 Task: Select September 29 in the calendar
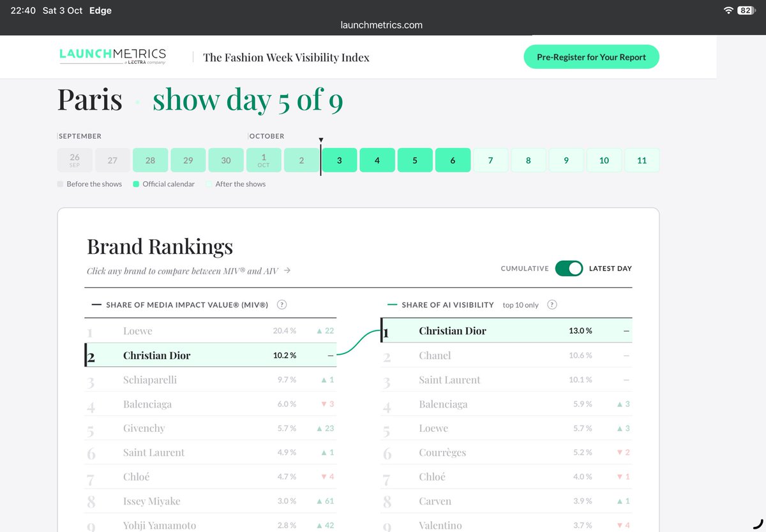click(x=188, y=160)
